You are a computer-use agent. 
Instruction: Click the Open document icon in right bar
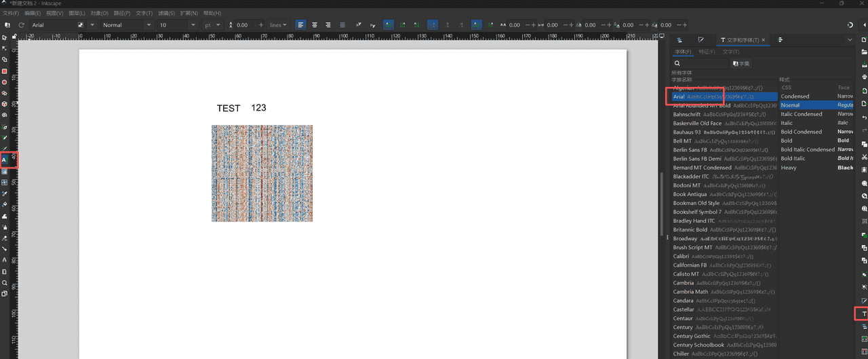coord(864,52)
